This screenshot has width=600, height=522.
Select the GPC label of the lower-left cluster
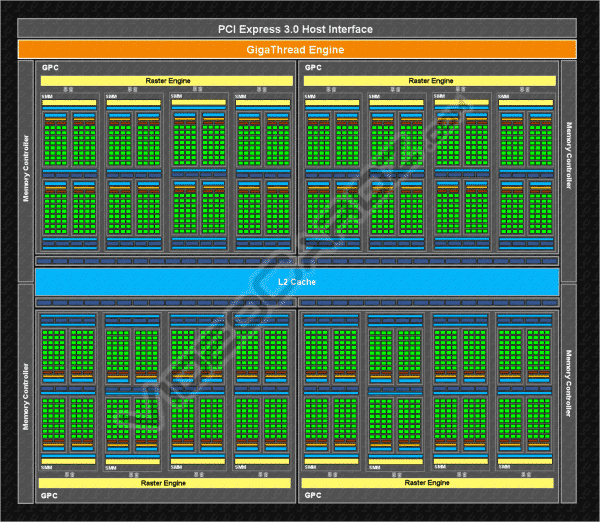(x=49, y=496)
